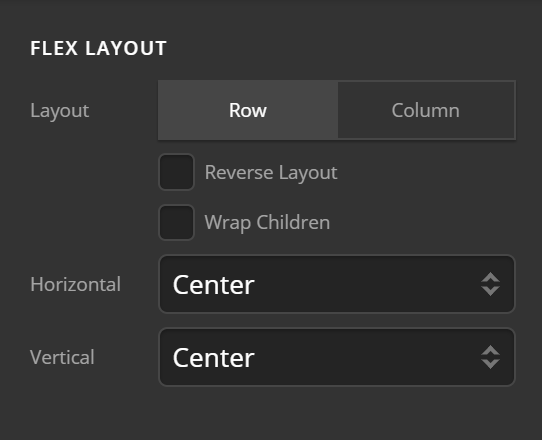542x440 pixels.
Task: Click the Vertical field label
Action: (62, 357)
